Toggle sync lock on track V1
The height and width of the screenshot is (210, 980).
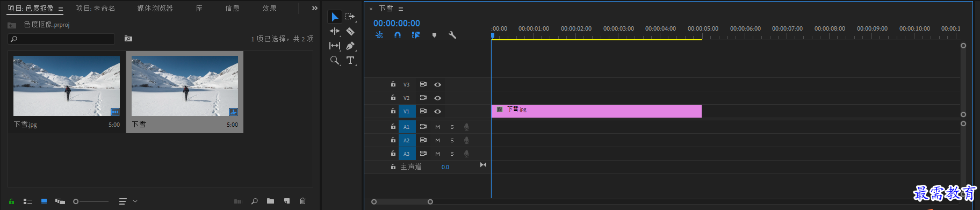[x=423, y=111]
